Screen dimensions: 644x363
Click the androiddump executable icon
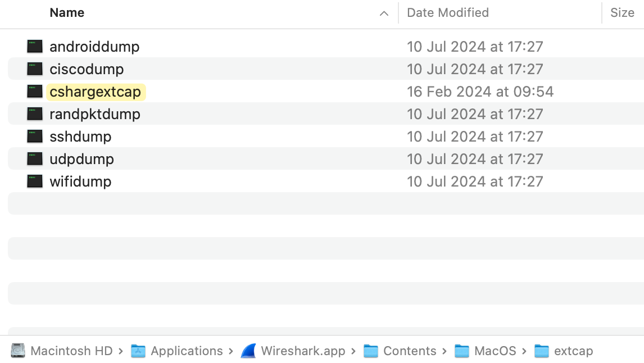[35, 47]
